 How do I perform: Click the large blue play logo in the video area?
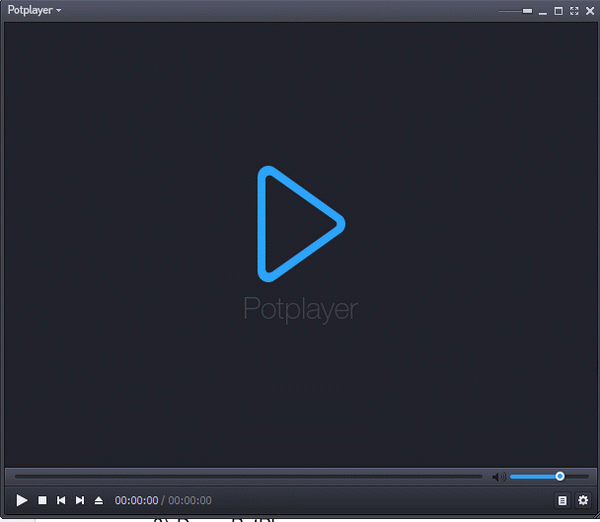pos(301,224)
